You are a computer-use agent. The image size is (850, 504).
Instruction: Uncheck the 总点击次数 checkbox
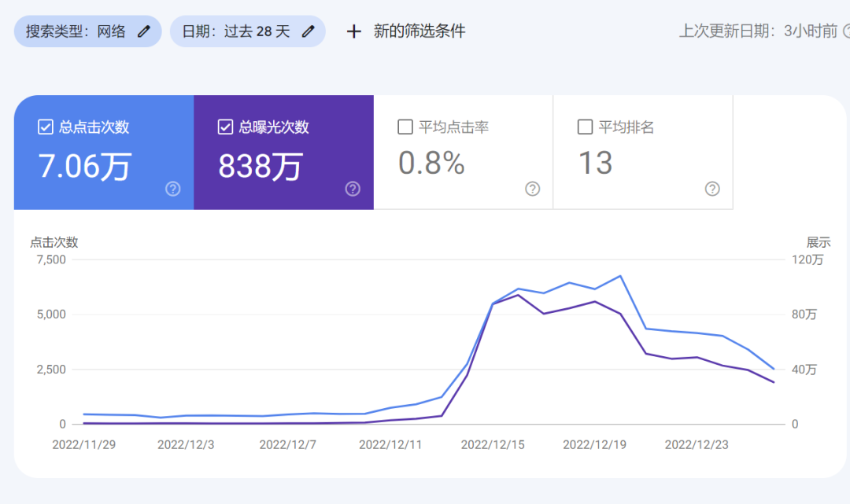(x=46, y=126)
